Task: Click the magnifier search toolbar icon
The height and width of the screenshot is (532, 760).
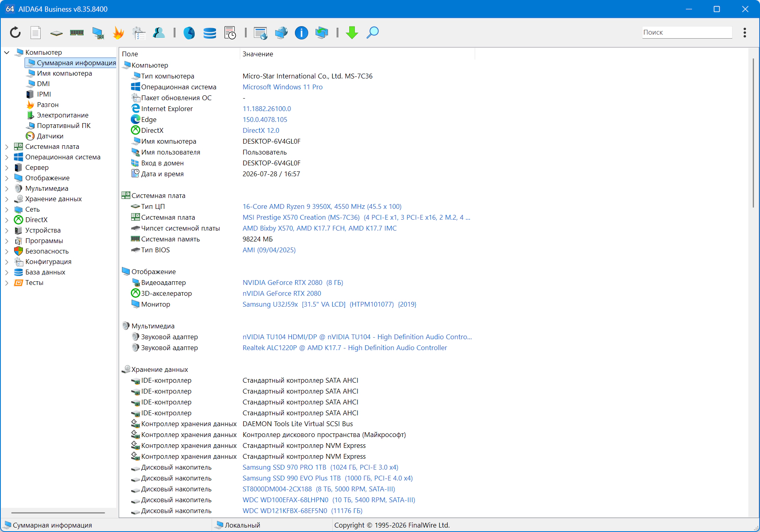Action: pos(373,33)
